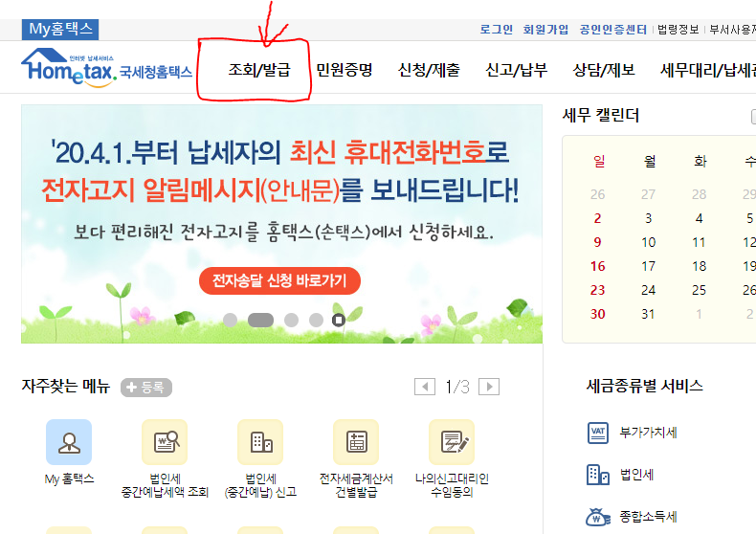756x534 pixels.
Task: Click the Hometax 국세청홈택스 logo
Action: [106, 68]
